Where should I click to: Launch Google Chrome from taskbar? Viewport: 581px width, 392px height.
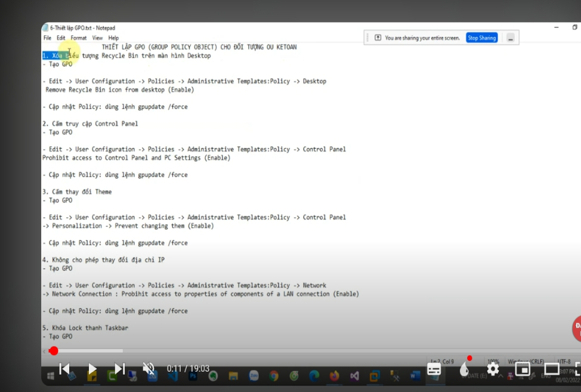click(274, 376)
